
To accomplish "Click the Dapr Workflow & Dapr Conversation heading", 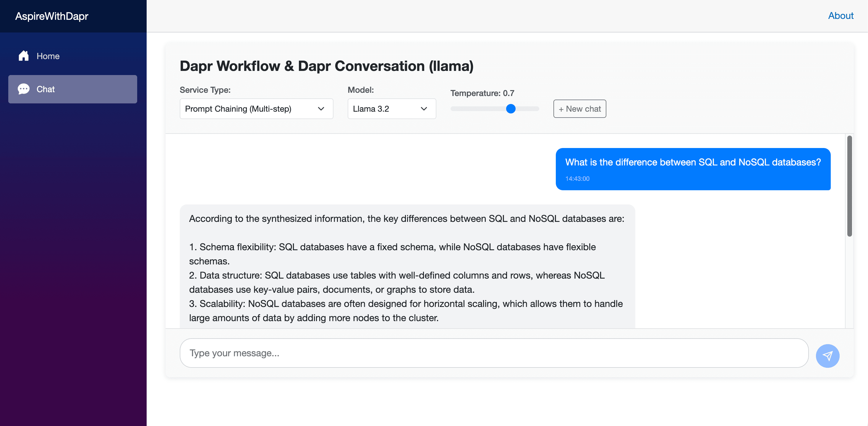I will coord(326,66).
